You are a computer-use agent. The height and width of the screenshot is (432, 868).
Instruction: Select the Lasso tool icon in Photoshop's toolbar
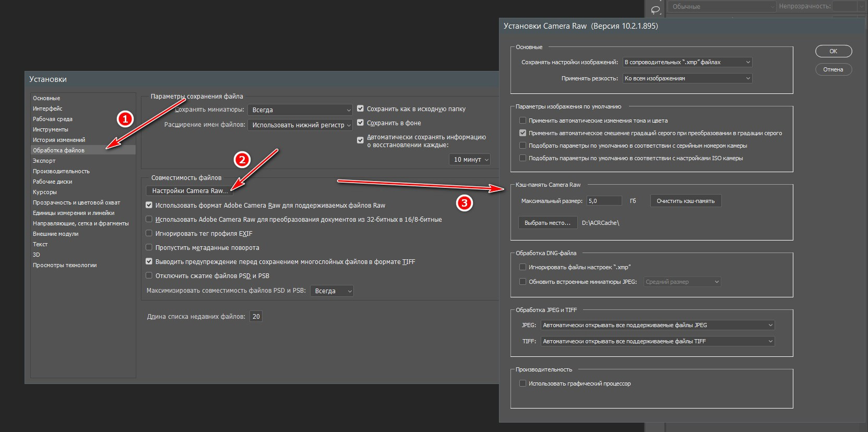[x=656, y=9]
